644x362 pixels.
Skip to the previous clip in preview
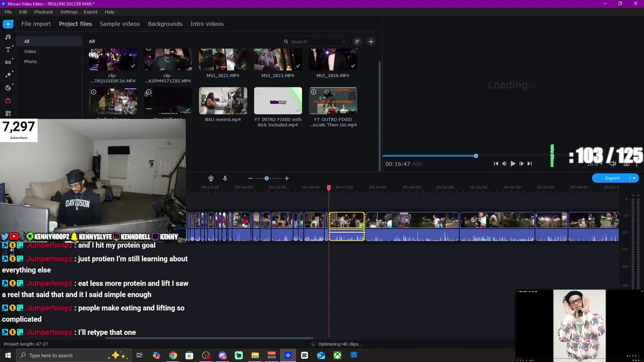click(x=496, y=163)
